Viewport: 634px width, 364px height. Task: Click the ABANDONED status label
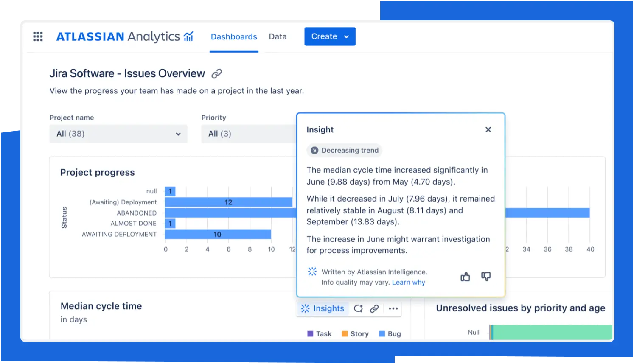tap(137, 213)
